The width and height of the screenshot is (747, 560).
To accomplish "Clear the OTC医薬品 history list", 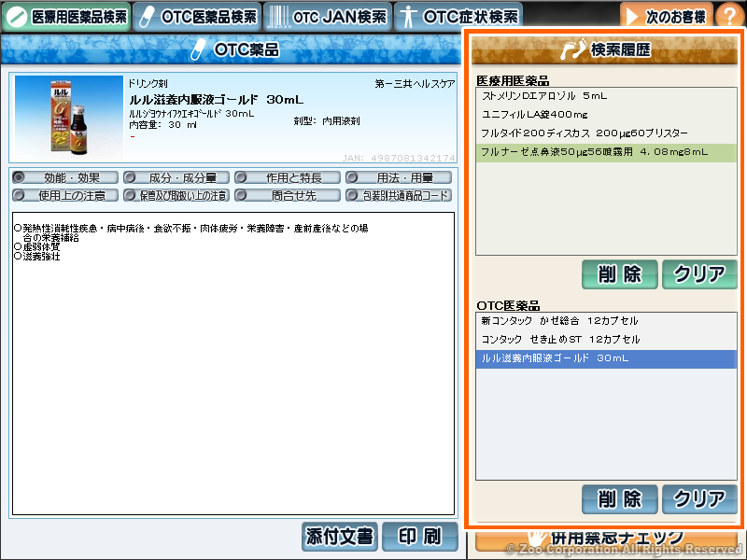I will (699, 499).
